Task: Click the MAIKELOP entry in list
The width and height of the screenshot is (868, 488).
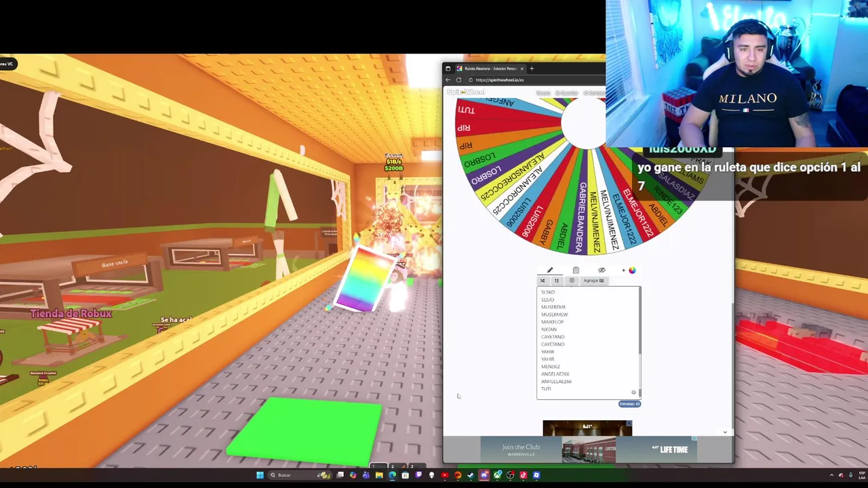Action: [x=553, y=322]
